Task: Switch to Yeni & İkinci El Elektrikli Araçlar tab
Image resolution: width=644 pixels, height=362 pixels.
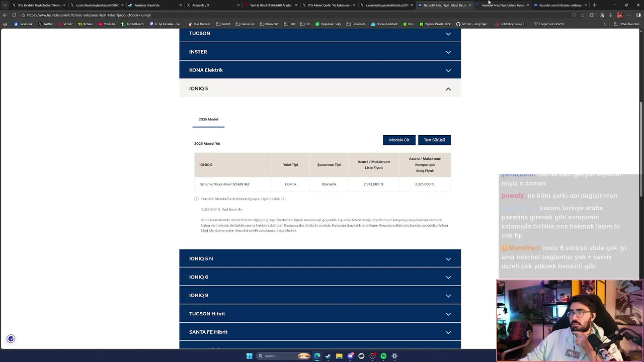Action: point(271,5)
